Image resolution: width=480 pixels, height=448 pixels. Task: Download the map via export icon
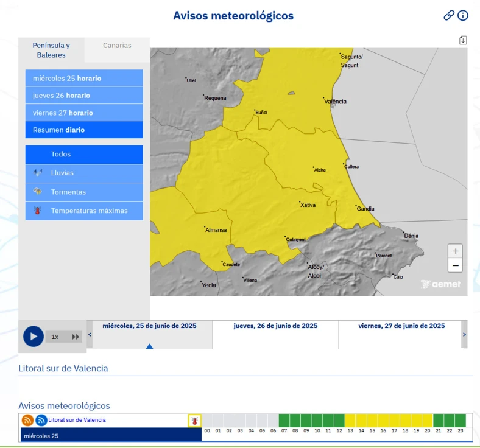463,40
